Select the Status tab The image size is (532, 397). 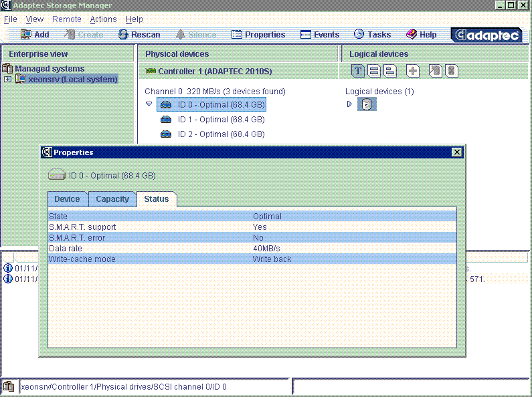(x=157, y=199)
